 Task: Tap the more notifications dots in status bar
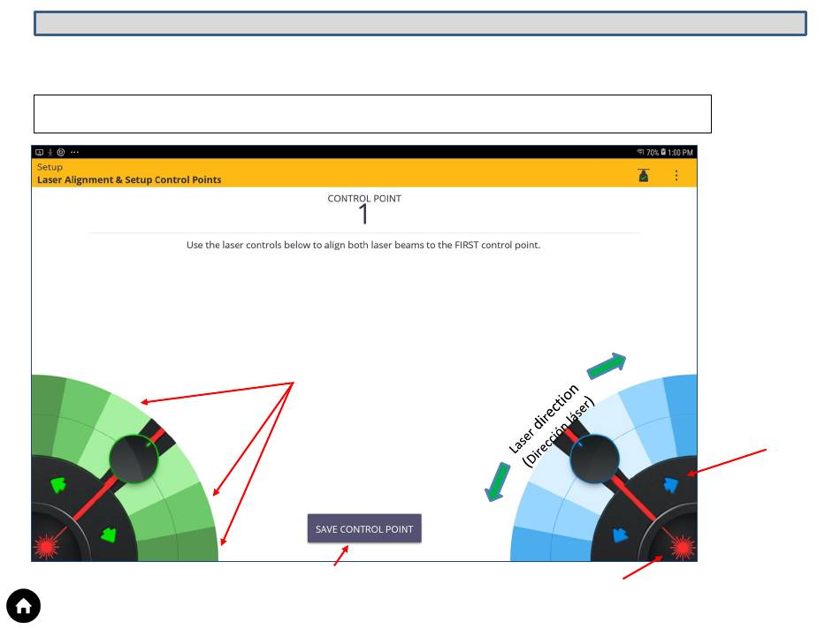[x=74, y=152]
